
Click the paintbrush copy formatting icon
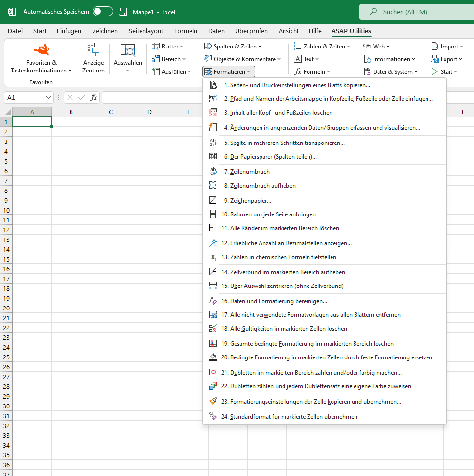click(213, 401)
